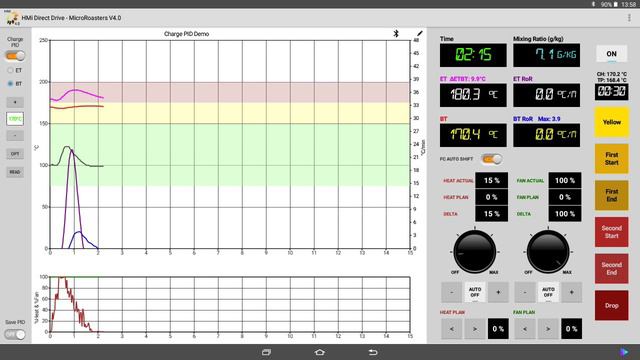Increase fan with the plus button
This screenshot has width=640, height=360.
(x=571, y=292)
